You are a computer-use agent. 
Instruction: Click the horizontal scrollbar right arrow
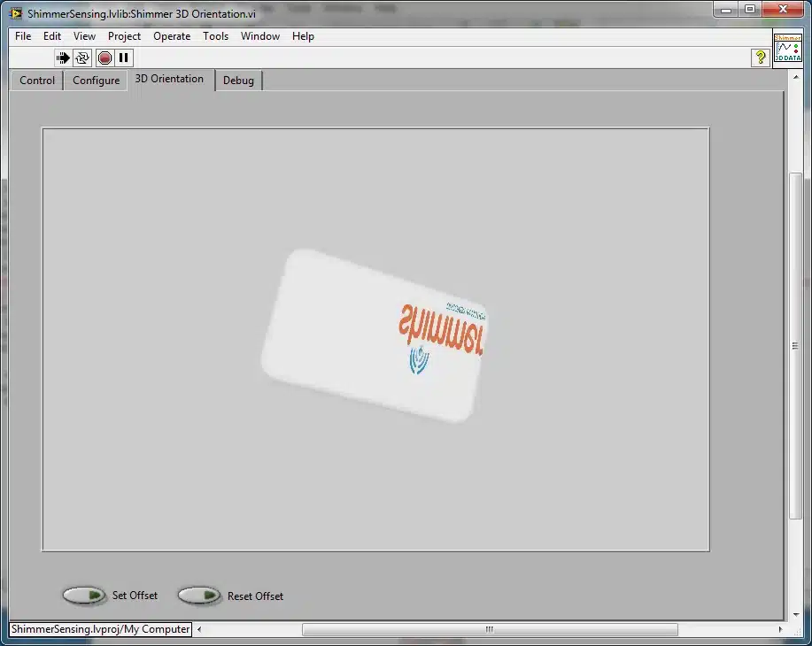click(x=780, y=629)
